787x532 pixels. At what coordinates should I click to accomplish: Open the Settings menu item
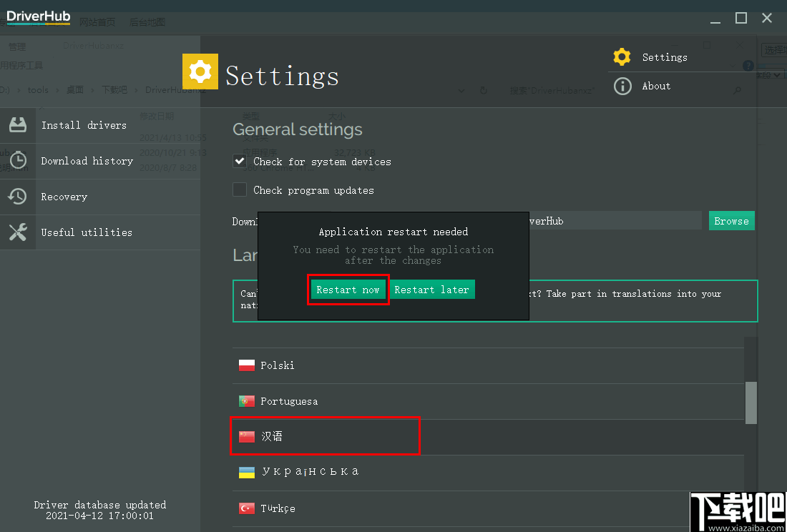pyautogui.click(x=665, y=57)
